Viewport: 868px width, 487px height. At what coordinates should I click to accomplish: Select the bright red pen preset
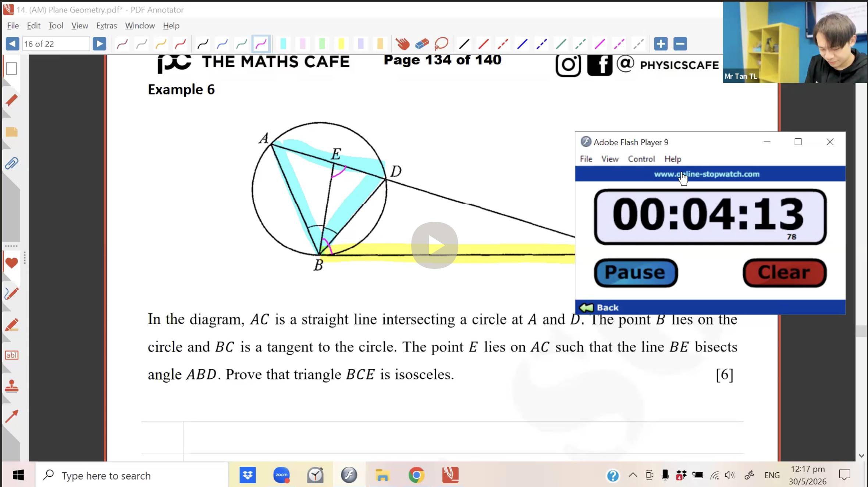(180, 44)
